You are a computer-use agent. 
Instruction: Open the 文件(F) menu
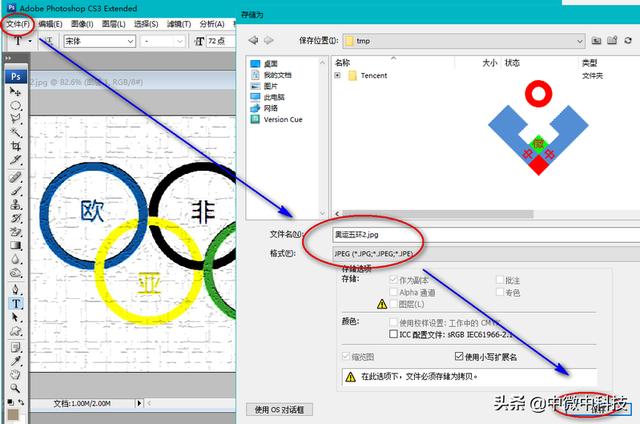(18, 24)
